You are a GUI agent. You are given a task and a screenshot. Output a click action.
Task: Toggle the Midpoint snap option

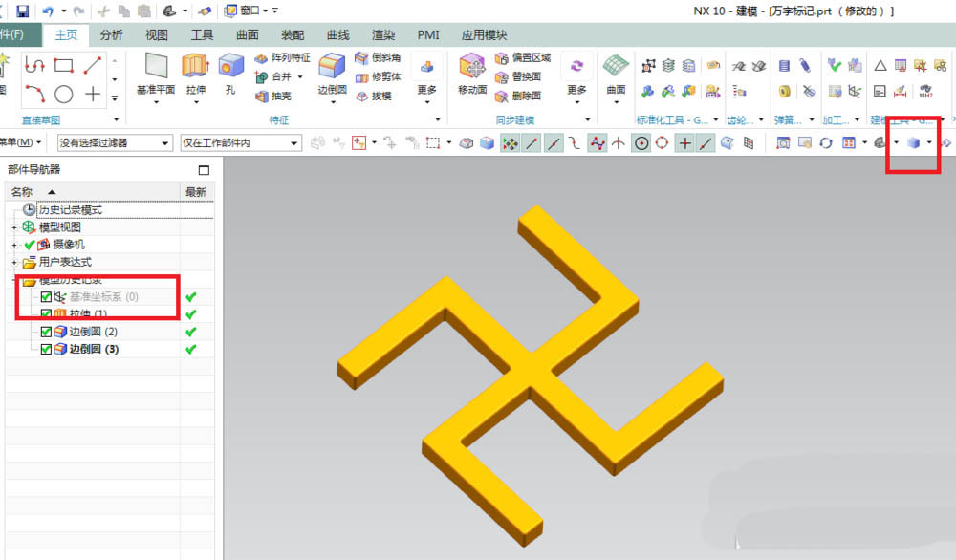pos(554,143)
